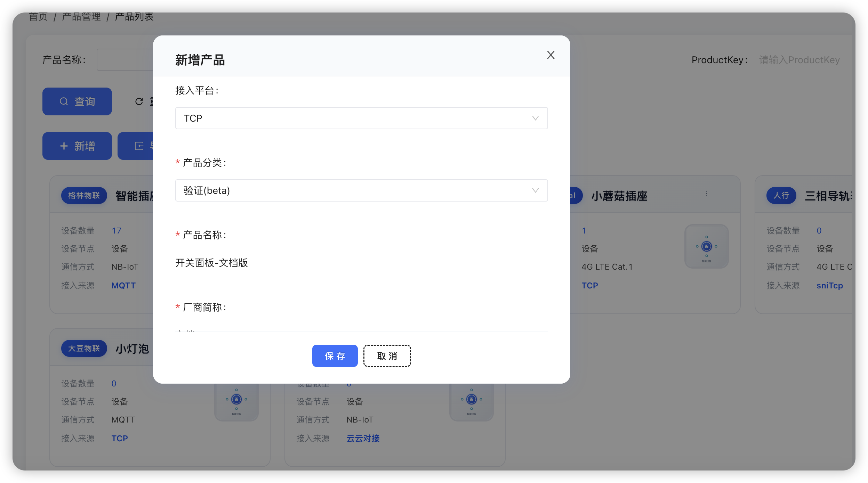Click the import icon button beside 新增

tap(139, 146)
